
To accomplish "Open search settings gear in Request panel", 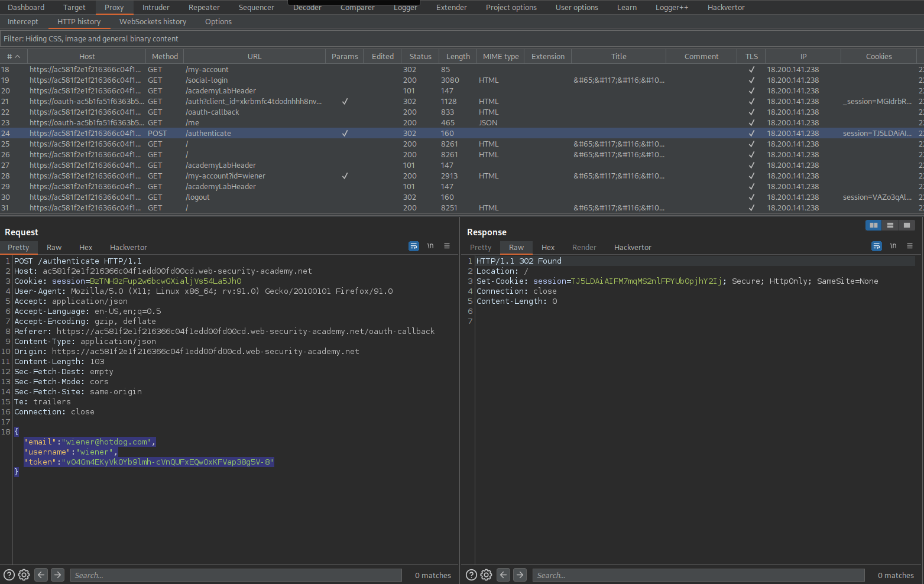I will point(24,575).
